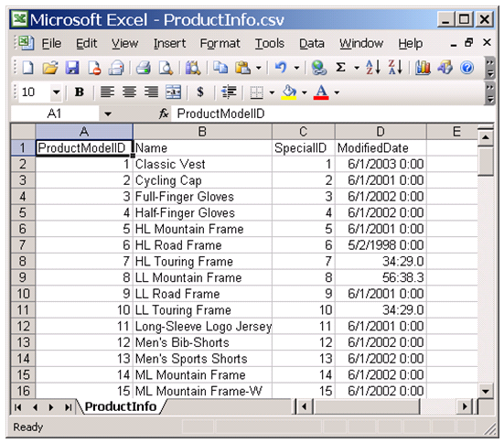This screenshot has width=504, height=443.
Task: Select column D header
Action: (381, 132)
